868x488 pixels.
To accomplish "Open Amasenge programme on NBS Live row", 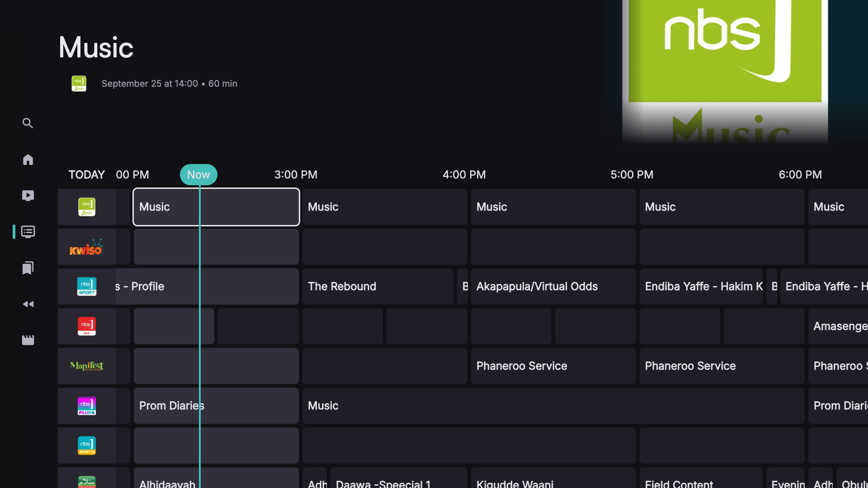I will [838, 326].
